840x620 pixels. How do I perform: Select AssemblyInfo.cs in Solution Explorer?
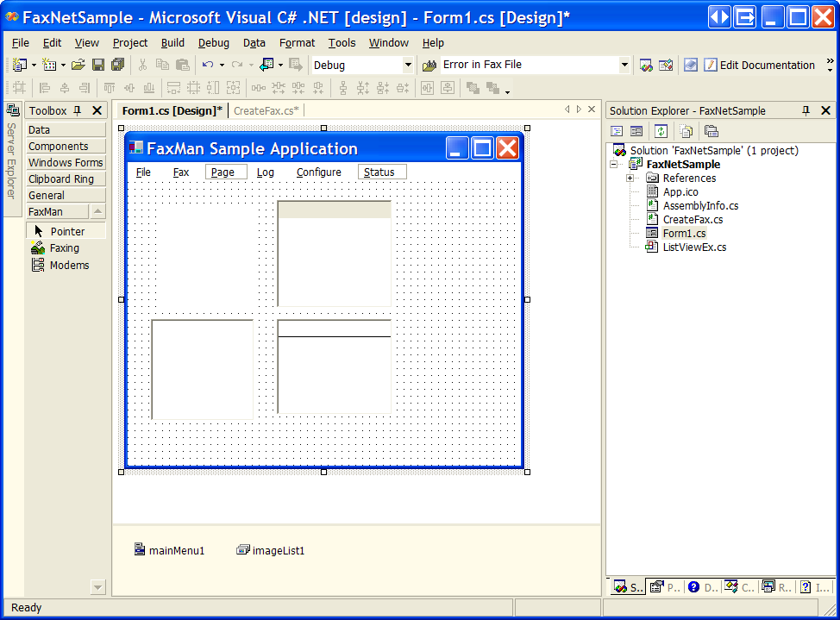point(700,206)
